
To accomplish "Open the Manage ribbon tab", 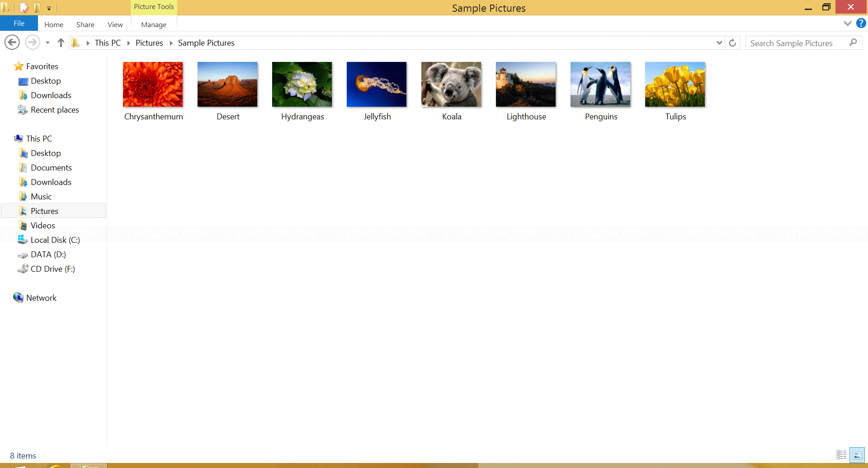I will point(154,24).
